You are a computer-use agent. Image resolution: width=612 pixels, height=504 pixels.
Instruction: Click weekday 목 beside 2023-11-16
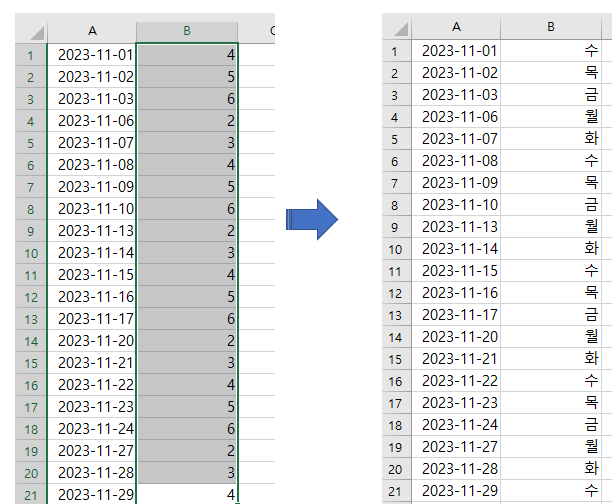[x=551, y=293]
